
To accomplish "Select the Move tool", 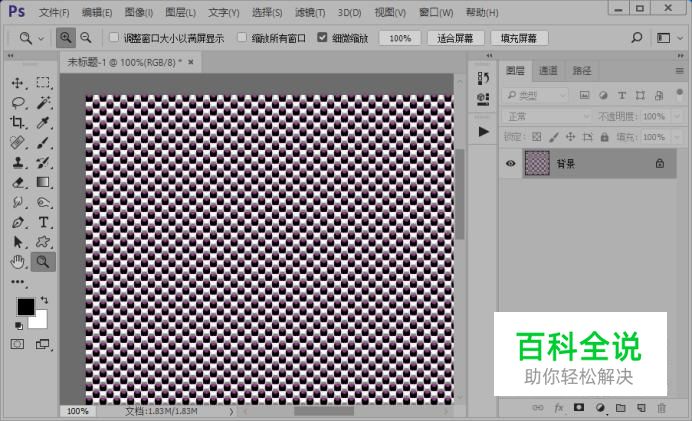I will (x=18, y=83).
